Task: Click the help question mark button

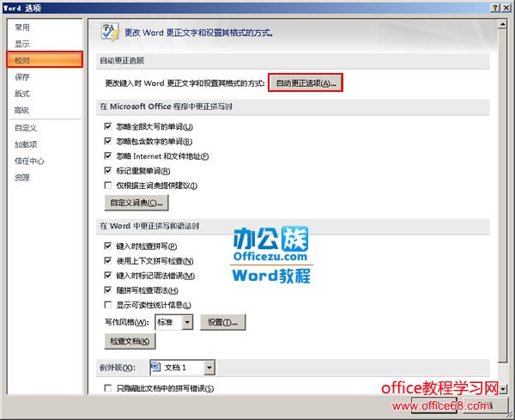Action: pos(496,8)
